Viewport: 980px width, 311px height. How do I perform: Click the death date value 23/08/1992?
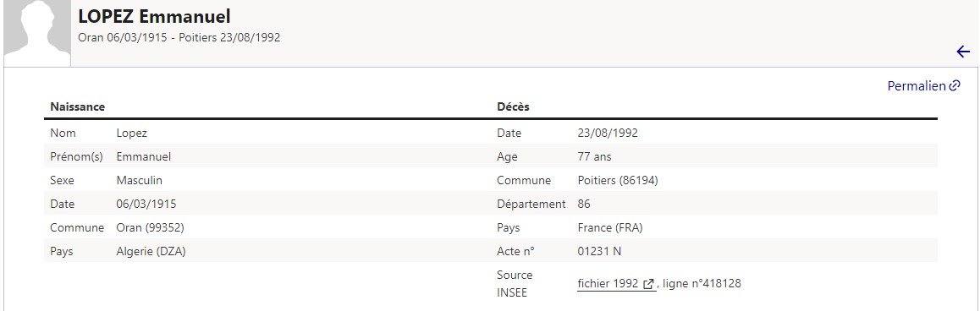(608, 133)
